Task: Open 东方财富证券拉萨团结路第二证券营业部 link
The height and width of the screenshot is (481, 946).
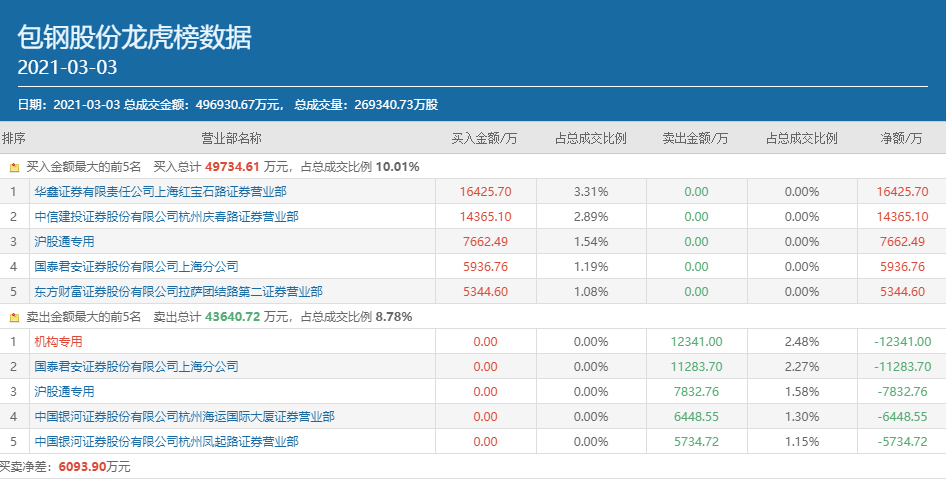Action: click(178, 292)
